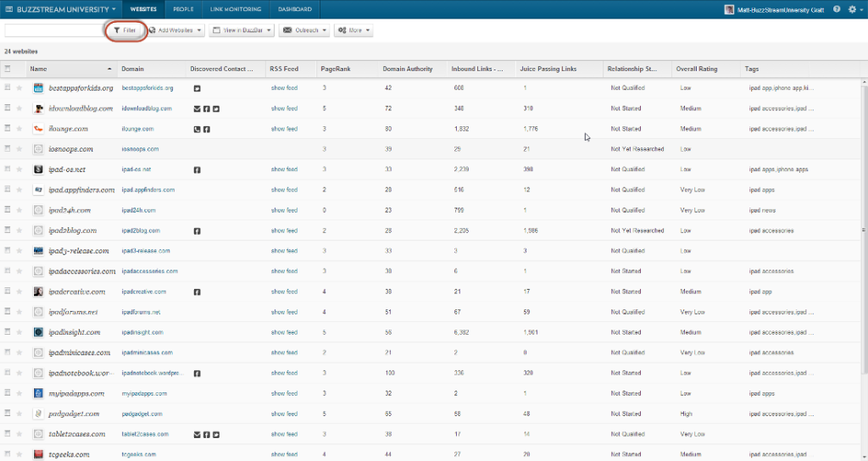Open the settings gear menu
The height and width of the screenshot is (461, 868).
tap(852, 9)
